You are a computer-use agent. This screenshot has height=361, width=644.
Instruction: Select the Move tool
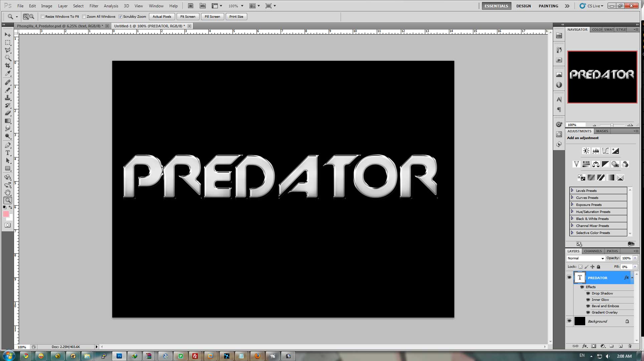pos(8,35)
